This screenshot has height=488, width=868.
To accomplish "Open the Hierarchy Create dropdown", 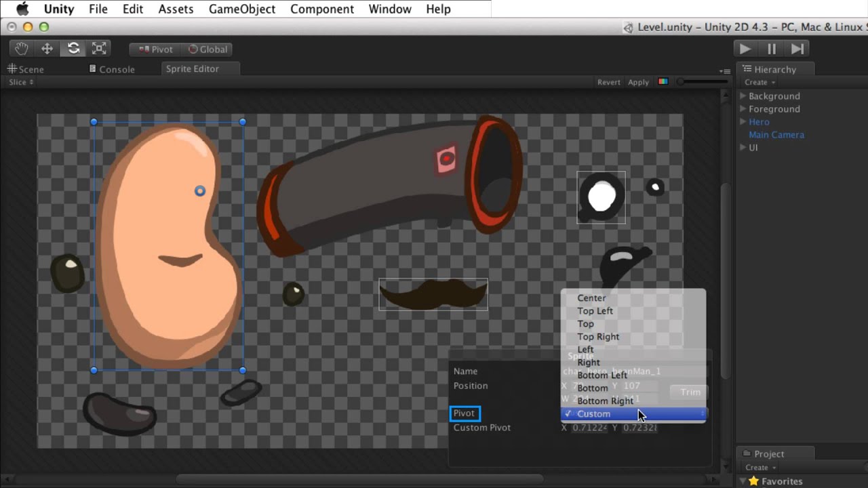I will pos(759,82).
